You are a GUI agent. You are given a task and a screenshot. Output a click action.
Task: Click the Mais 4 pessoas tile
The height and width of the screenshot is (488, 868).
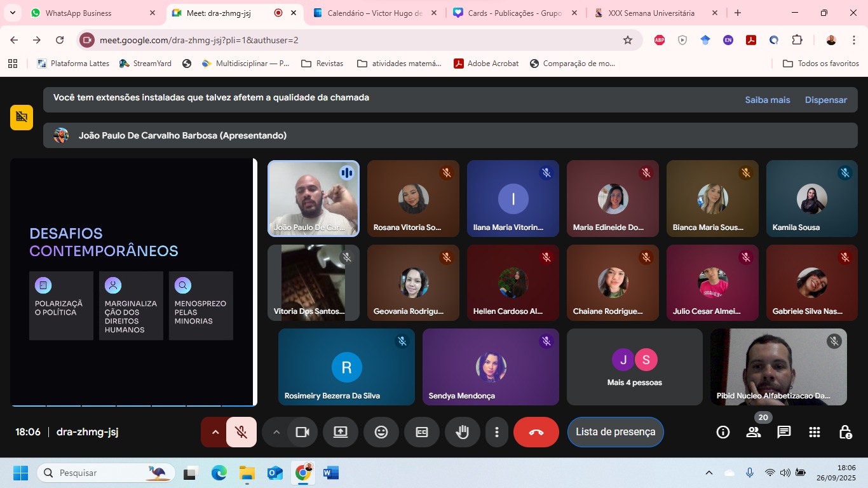click(x=634, y=367)
